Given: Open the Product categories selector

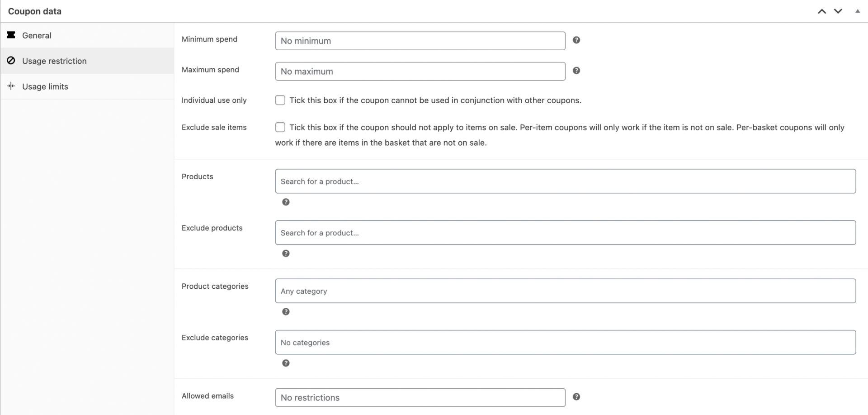Looking at the screenshot, I should click(565, 291).
